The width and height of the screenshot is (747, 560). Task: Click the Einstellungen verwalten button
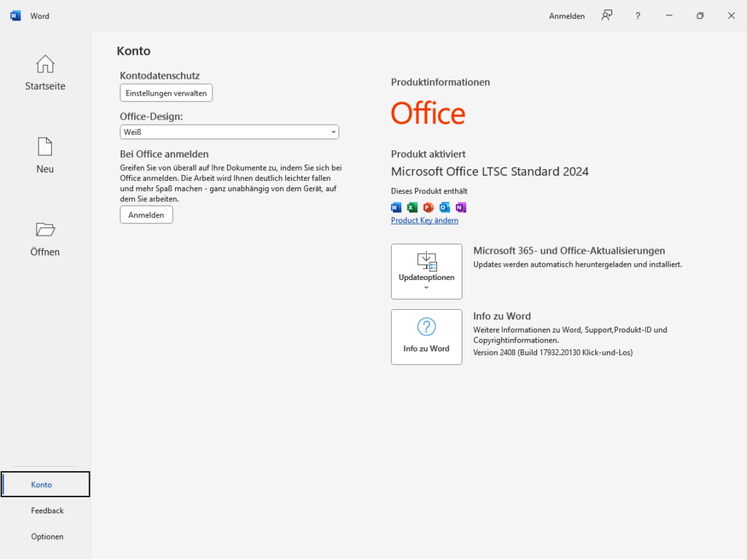pyautogui.click(x=166, y=93)
